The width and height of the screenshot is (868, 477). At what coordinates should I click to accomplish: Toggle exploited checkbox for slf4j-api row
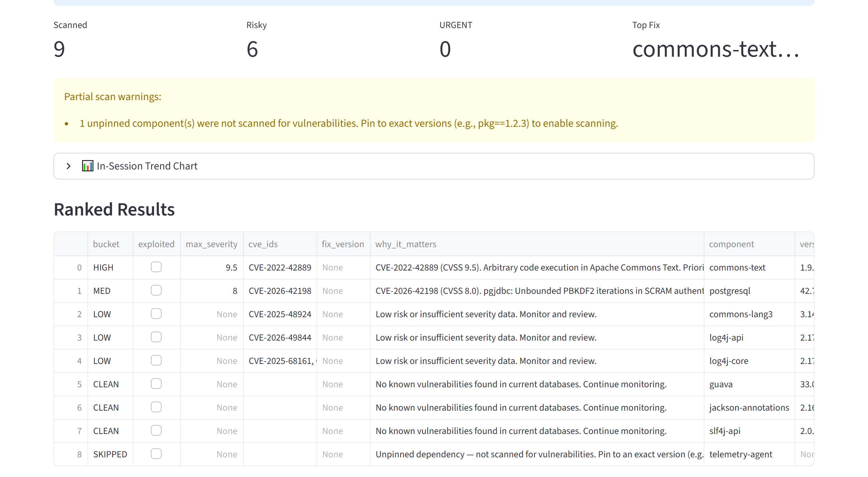coord(156,430)
